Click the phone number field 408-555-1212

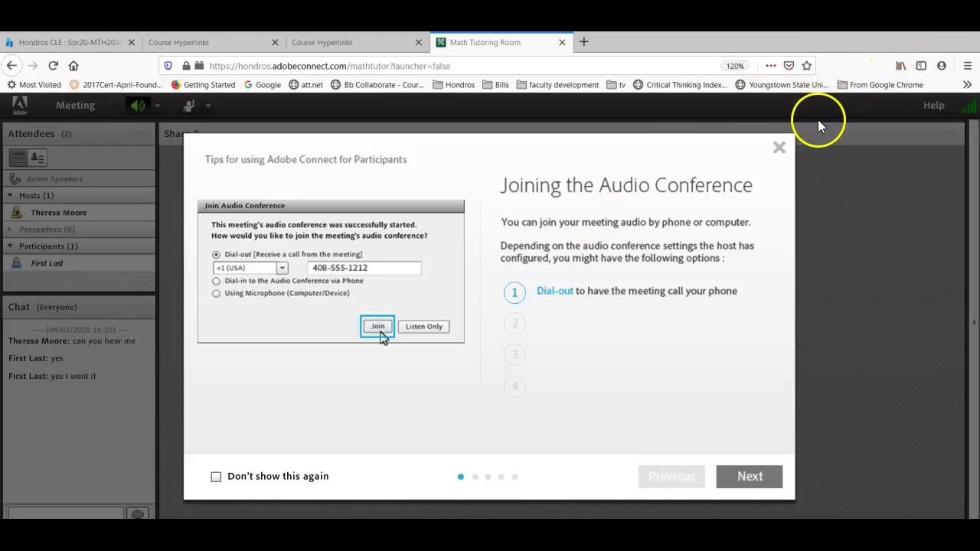[364, 268]
